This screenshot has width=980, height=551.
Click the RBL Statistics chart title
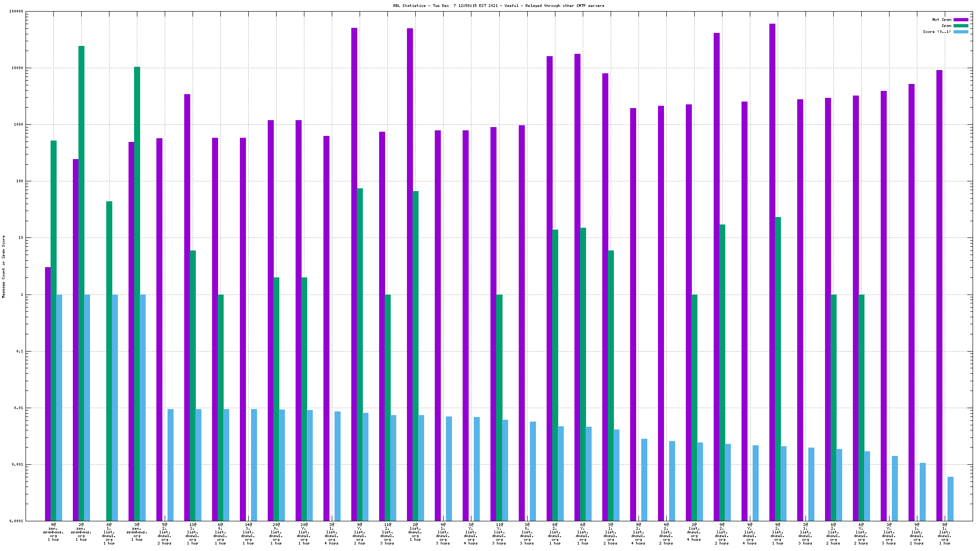tap(498, 6)
